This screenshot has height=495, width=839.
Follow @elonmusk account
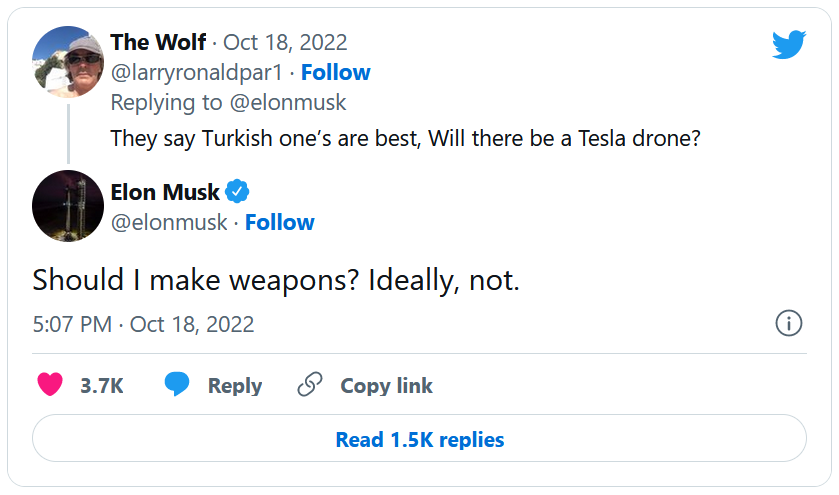coord(280,222)
